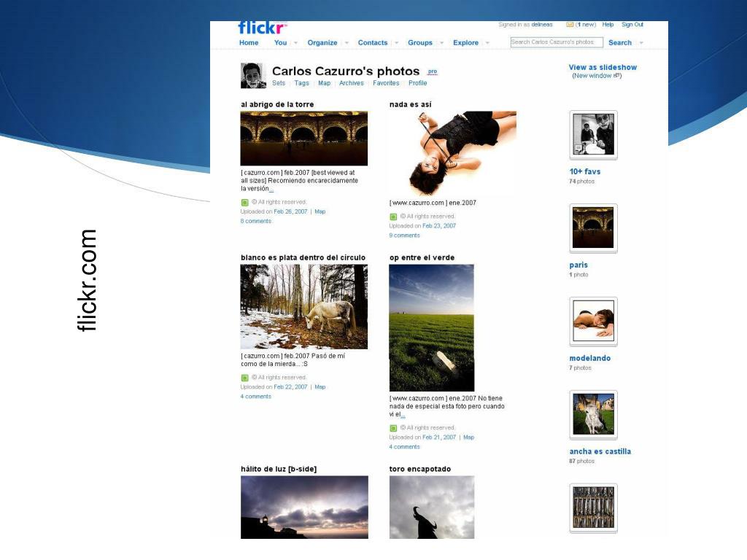Open the Organize menu
This screenshot has height=560, width=747.
pos(322,43)
